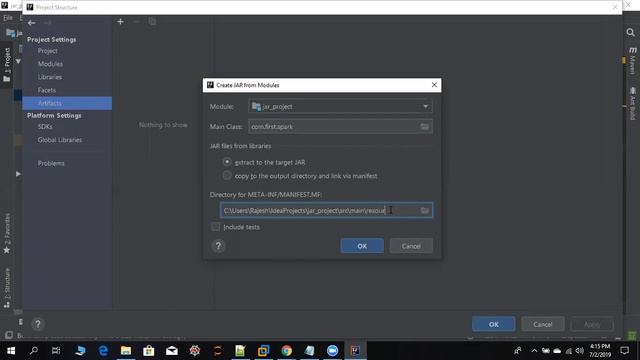Viewport: 640px width, 360px height.
Task: Open help in Create JAR dialog
Action: click(x=218, y=246)
